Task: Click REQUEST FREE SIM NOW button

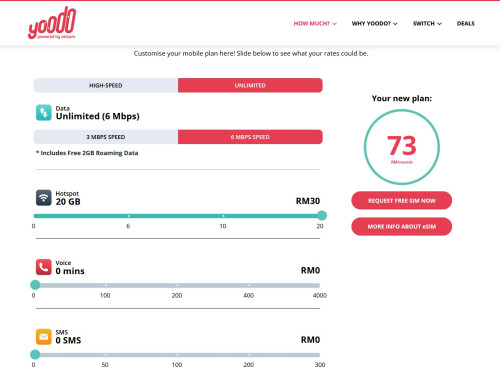Action: (x=402, y=201)
